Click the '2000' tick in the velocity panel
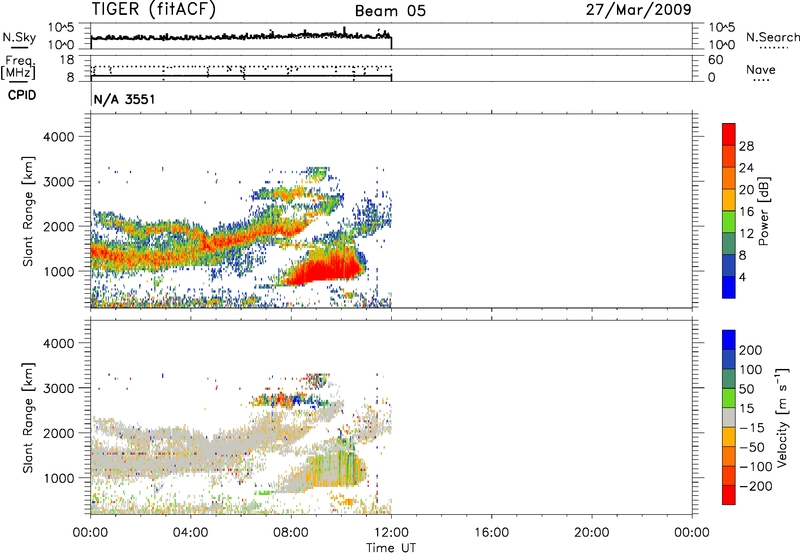The height and width of the screenshot is (554, 800). pos(58,433)
